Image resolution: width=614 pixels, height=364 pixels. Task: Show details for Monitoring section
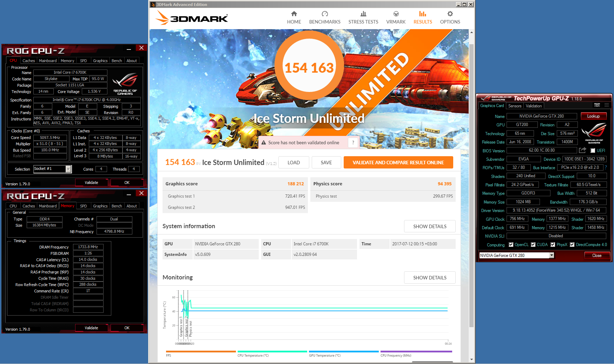(x=430, y=278)
